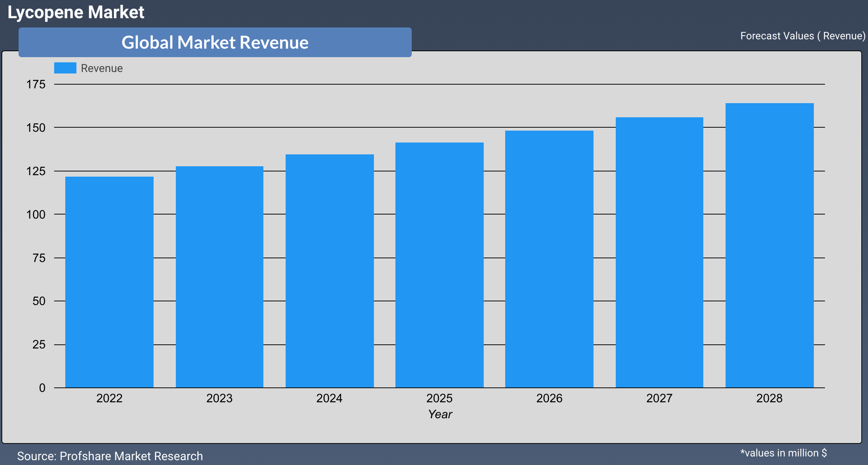868x465 pixels.
Task: Click the 0 y-axis label
Action: tap(42, 388)
